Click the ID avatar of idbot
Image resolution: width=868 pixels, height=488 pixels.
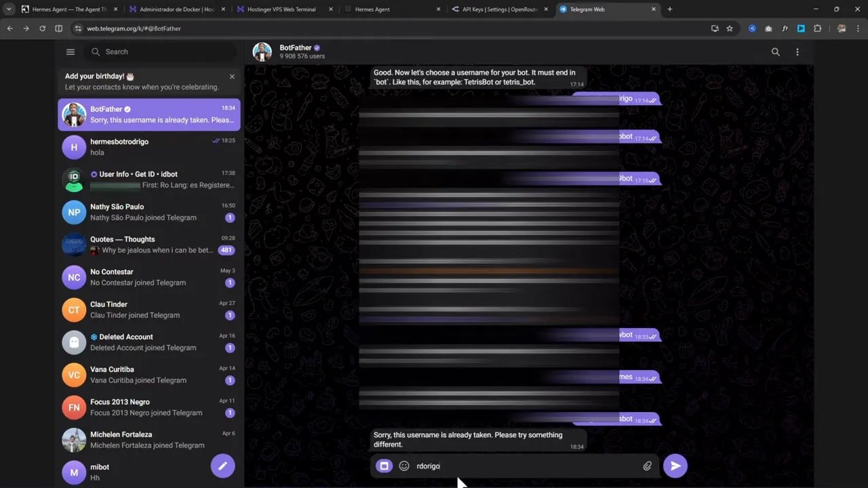tap(74, 180)
